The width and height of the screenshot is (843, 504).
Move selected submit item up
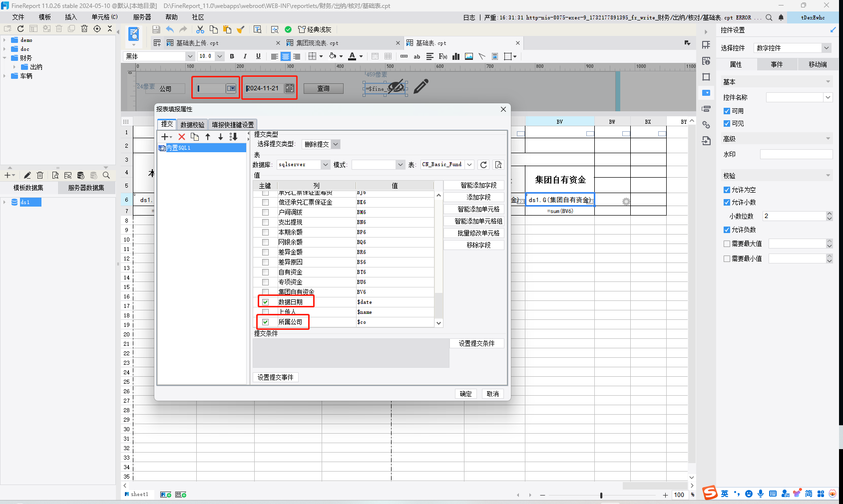(x=208, y=137)
